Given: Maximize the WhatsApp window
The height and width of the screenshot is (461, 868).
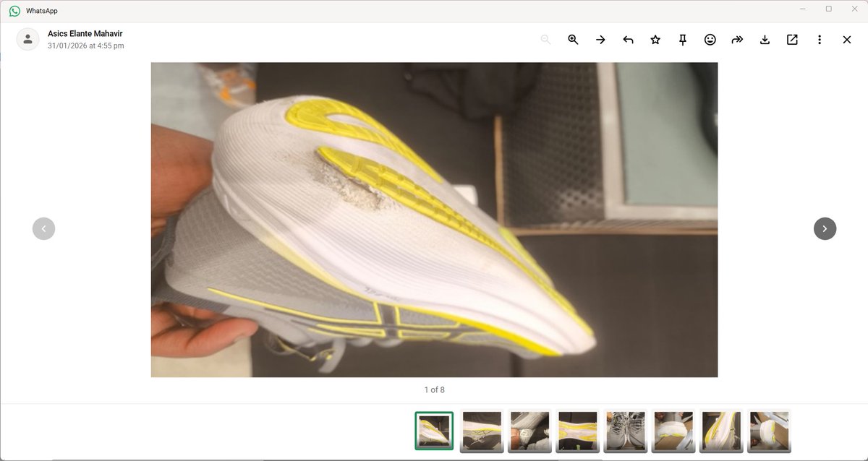Looking at the screenshot, I should 828,9.
